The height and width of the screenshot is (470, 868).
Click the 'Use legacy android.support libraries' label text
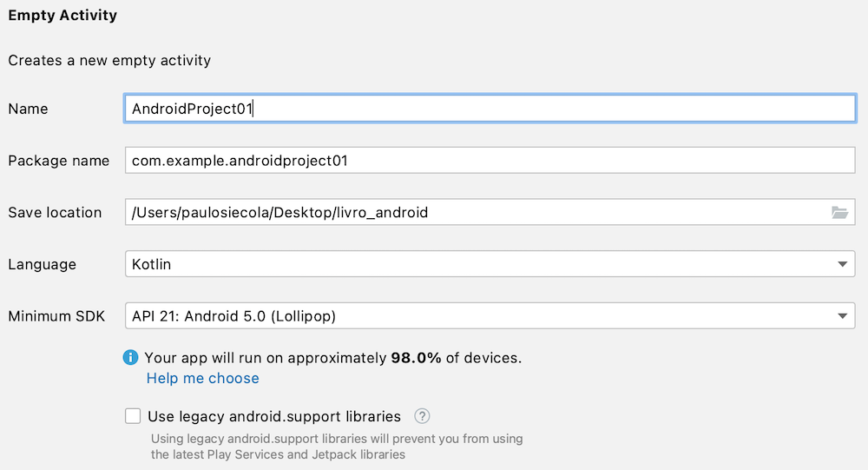click(274, 416)
